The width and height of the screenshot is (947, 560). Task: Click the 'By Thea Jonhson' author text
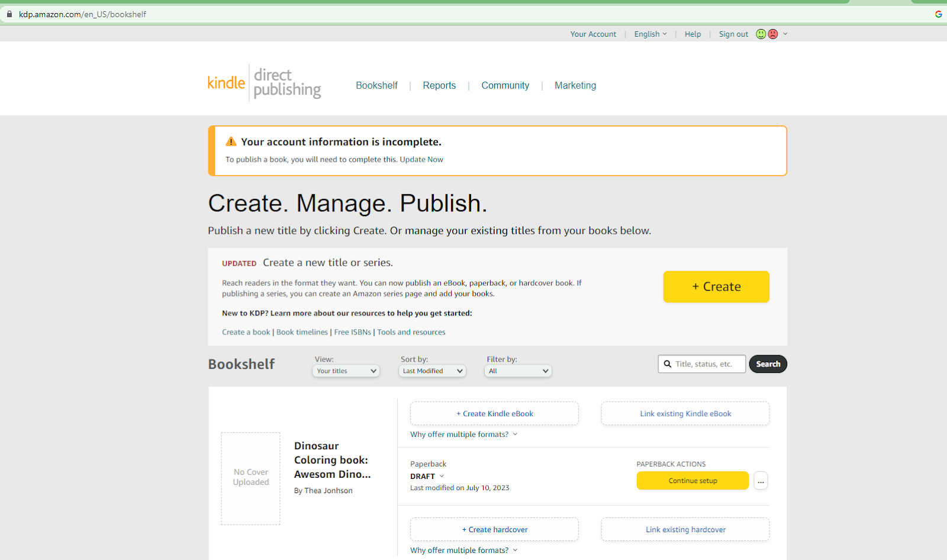(323, 491)
